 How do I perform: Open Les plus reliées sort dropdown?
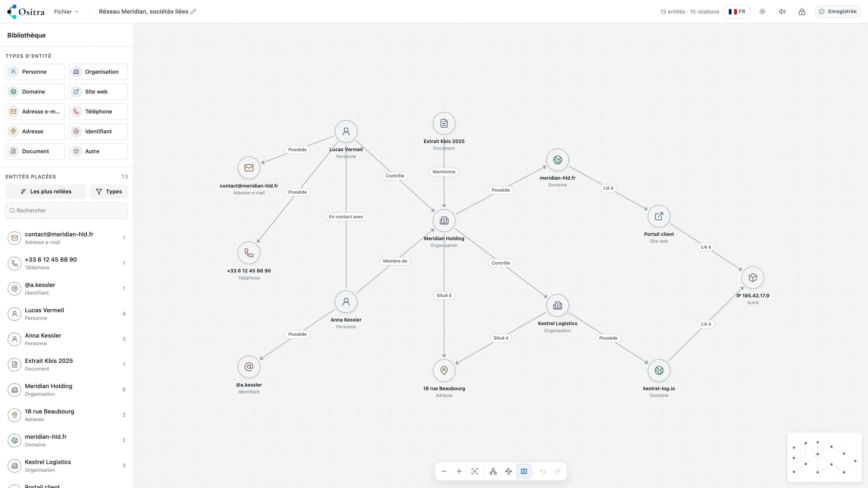click(x=46, y=191)
